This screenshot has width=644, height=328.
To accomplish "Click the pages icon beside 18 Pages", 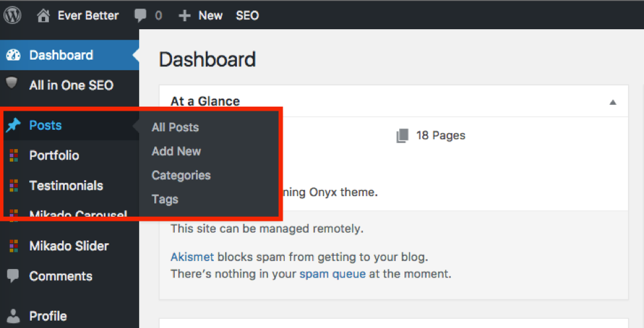I will (402, 136).
